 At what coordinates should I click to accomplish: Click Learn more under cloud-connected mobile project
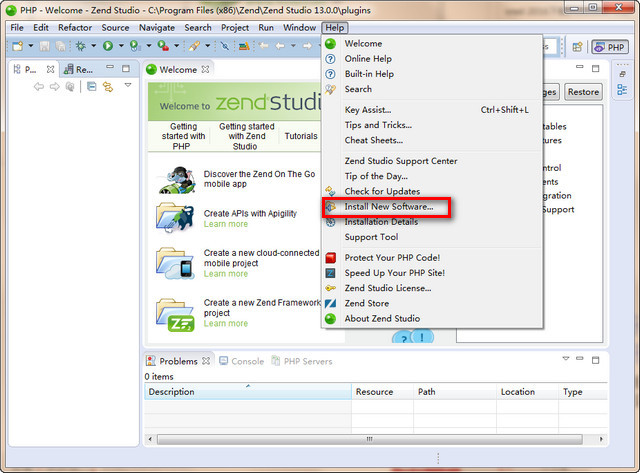[226, 274]
